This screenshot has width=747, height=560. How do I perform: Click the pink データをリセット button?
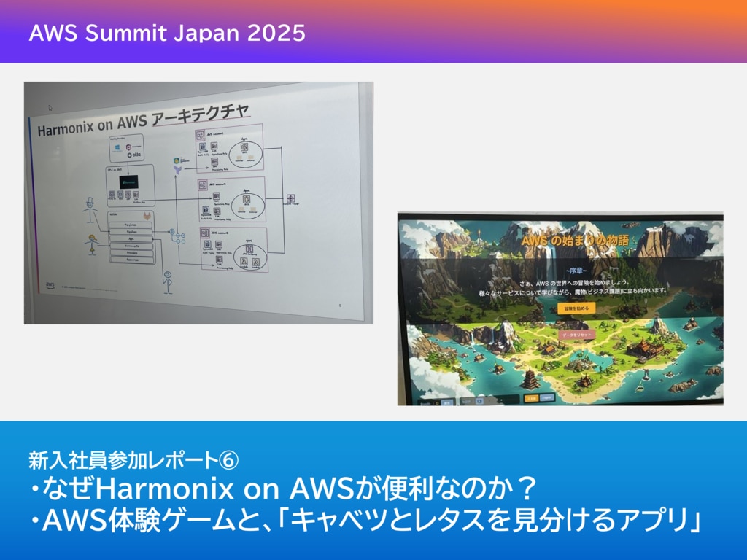(x=576, y=335)
